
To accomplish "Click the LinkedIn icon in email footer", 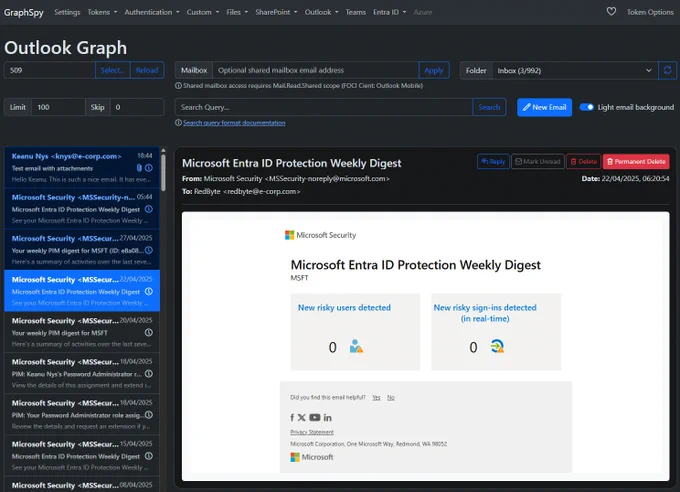I will click(327, 417).
